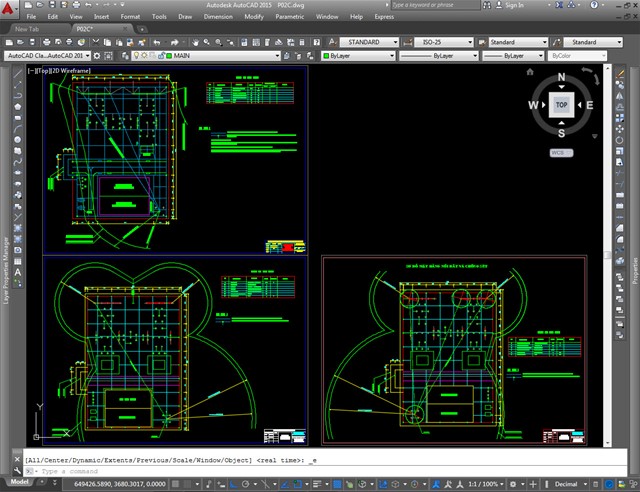640x492 pixels.
Task: Click the Workspace Settings gear icon
Action: 97,56
